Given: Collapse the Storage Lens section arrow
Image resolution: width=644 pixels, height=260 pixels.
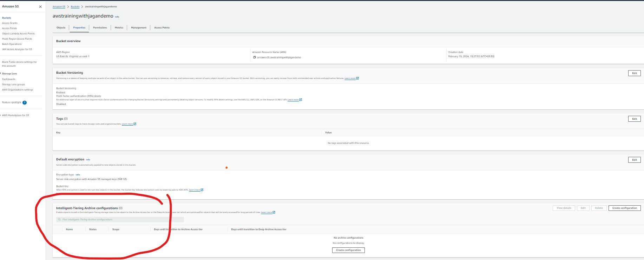Looking at the screenshot, I should pyautogui.click(x=1, y=73).
